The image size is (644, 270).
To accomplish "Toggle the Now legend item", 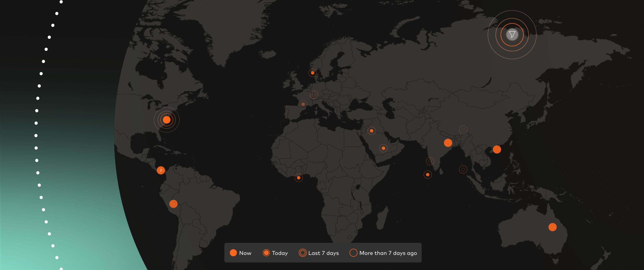I will (x=240, y=253).
